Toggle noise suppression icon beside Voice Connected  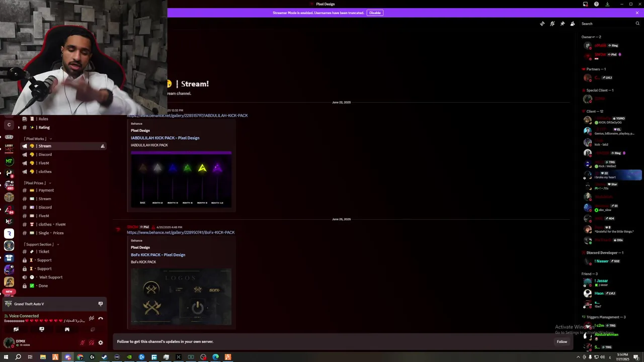[91, 318]
